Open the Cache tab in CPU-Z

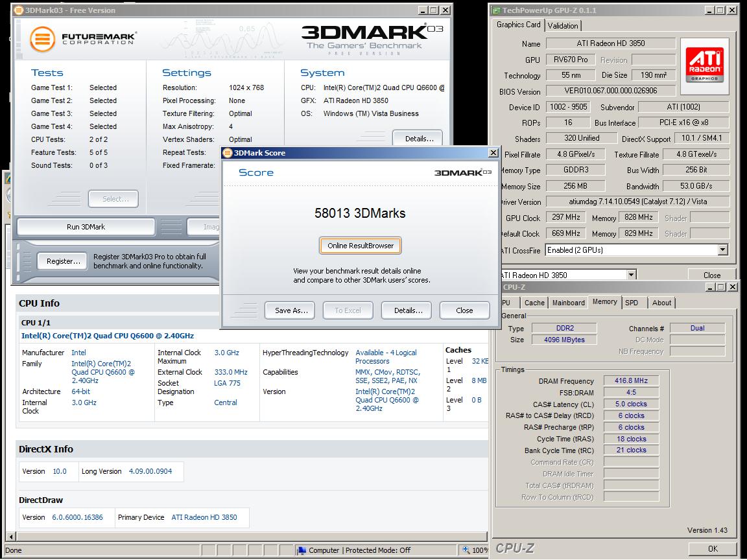point(534,303)
